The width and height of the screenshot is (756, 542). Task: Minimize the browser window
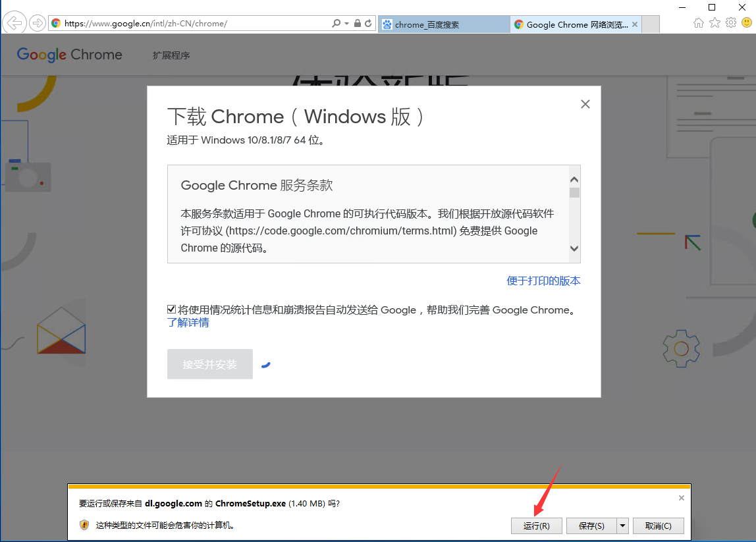click(682, 7)
